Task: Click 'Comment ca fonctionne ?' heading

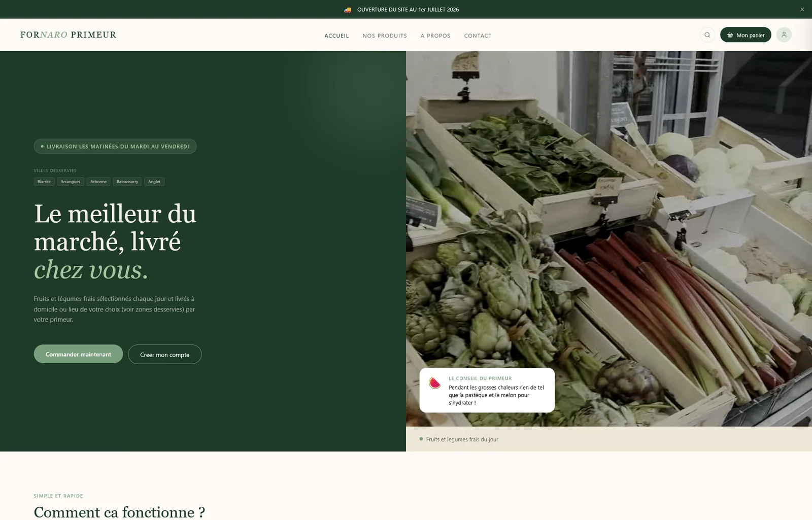Action: [119, 512]
